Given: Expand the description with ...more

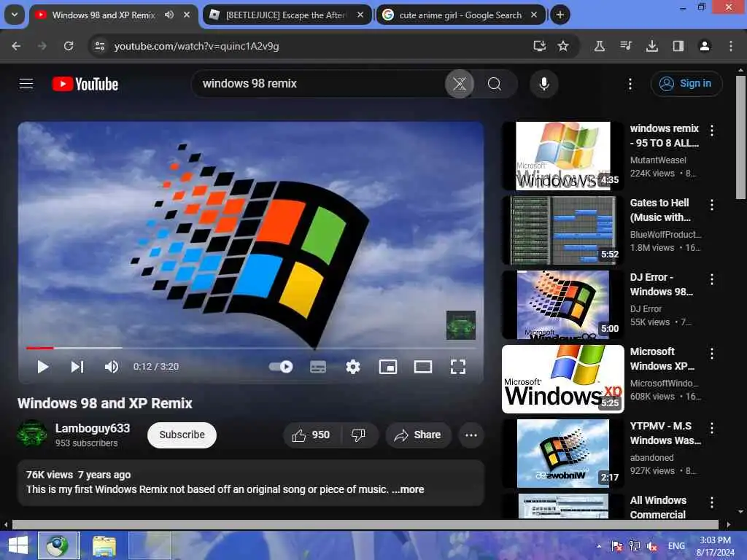Looking at the screenshot, I should click(x=408, y=489).
